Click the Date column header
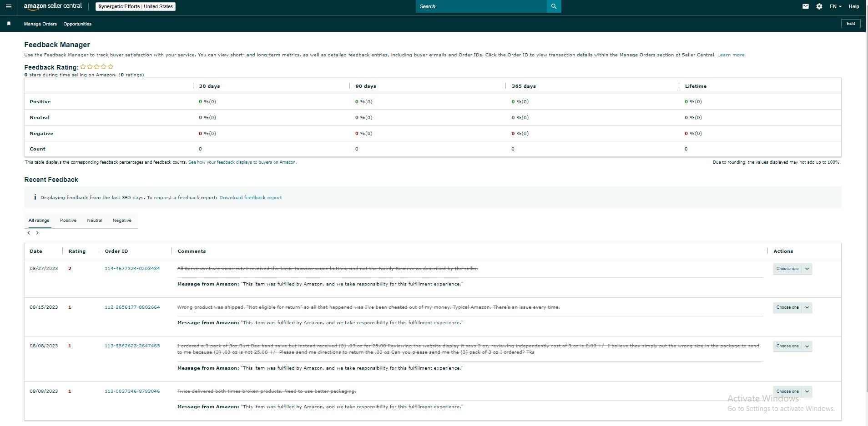The image size is (868, 426). click(x=36, y=251)
